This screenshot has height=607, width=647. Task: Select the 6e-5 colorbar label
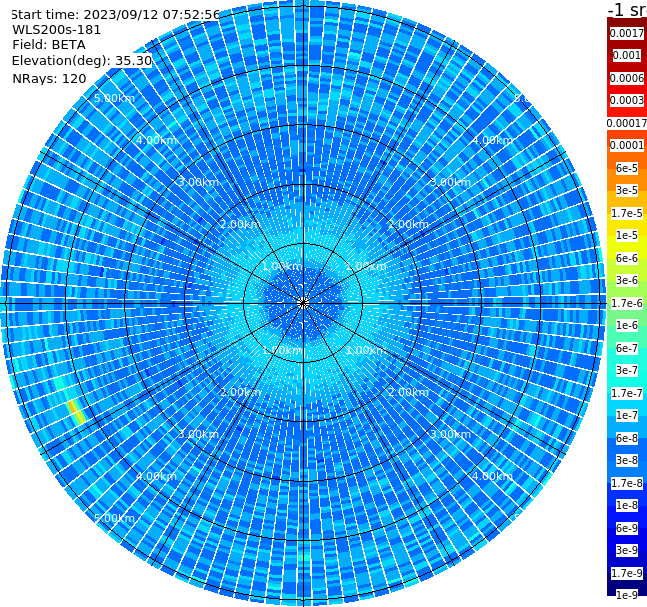[x=627, y=168]
